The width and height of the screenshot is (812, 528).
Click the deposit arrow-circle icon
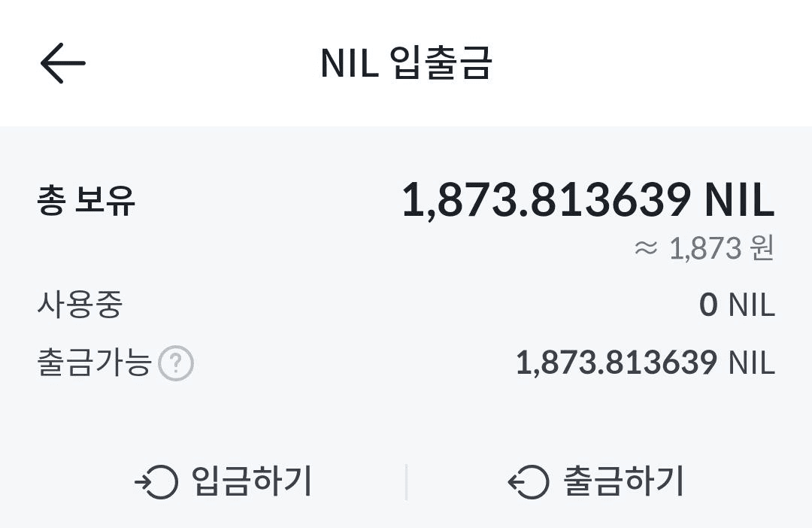click(x=156, y=482)
